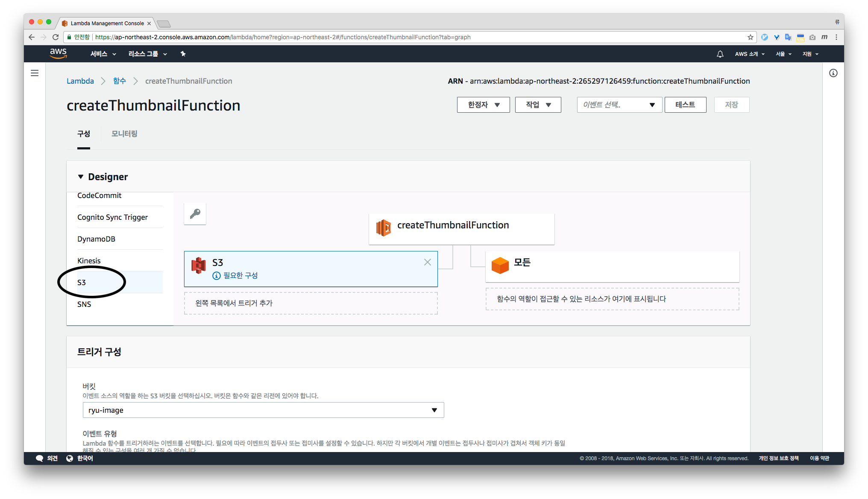Collapse the Designer section triangle
Screen dimensions: 868x499
(x=81, y=177)
